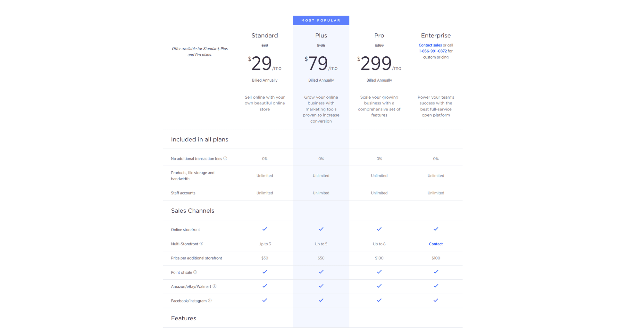This screenshot has height=328, width=644.
Task: Click the Sales Channels section heading
Action: (x=193, y=210)
